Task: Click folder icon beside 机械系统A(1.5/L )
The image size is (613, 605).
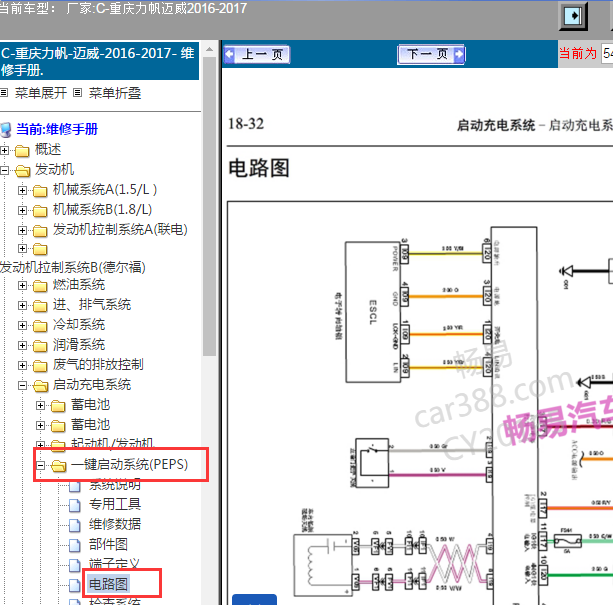Action: [x=40, y=191]
